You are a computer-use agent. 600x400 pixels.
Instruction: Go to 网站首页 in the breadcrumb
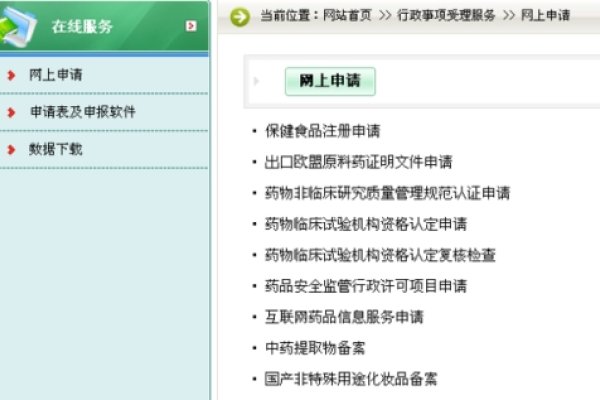[x=347, y=15]
